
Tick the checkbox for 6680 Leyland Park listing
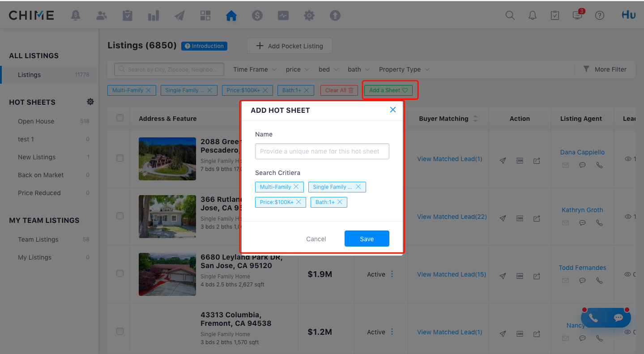120,273
